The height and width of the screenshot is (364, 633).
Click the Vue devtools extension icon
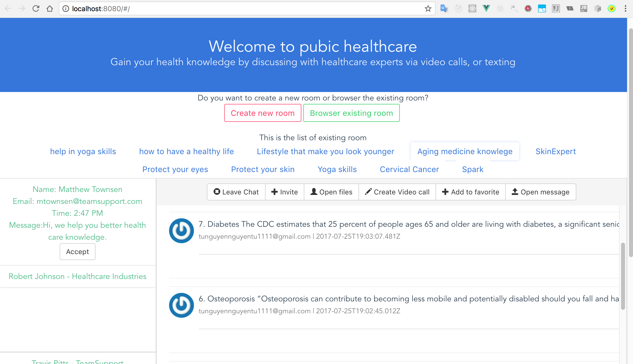pos(486,8)
